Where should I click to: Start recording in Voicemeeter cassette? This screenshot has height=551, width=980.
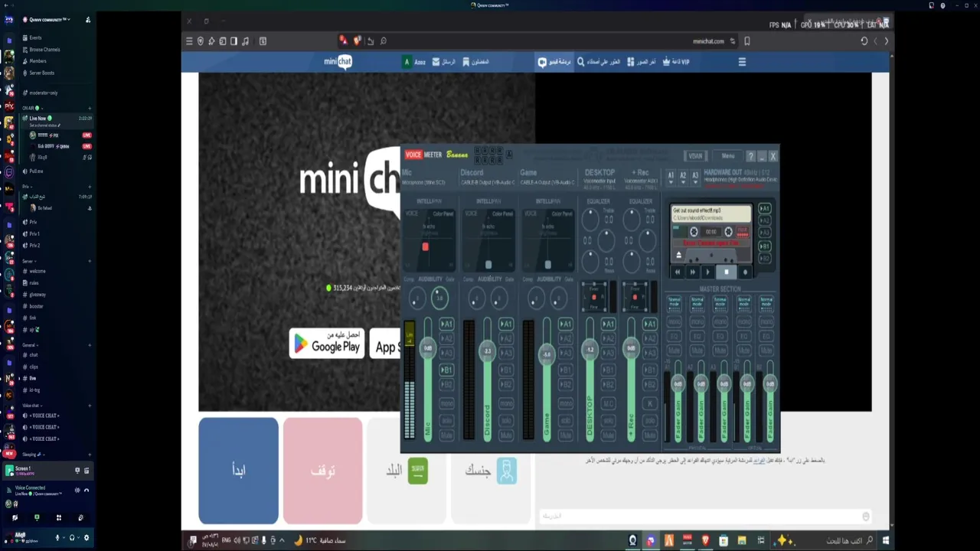pyautogui.click(x=744, y=272)
